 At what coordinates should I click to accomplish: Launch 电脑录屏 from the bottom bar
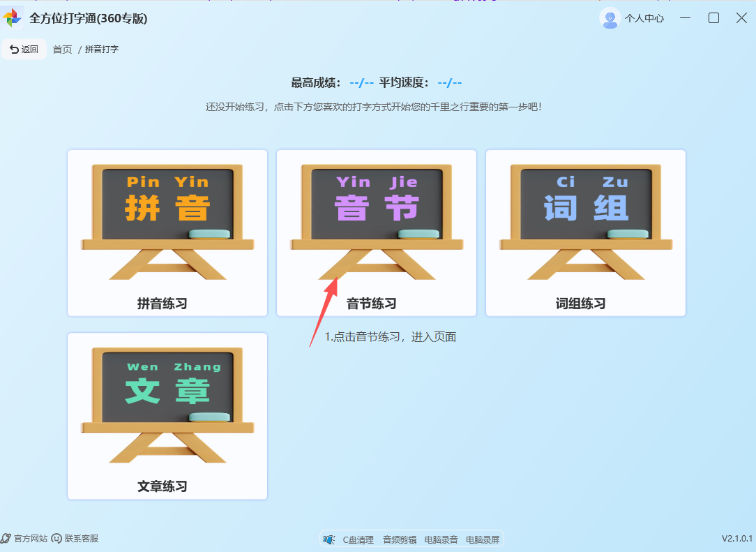coord(482,539)
